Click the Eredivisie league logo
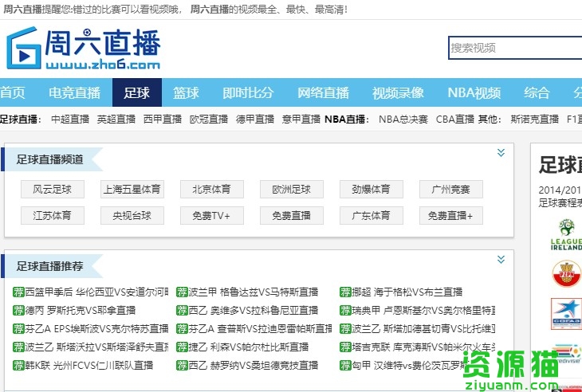The image size is (582, 392). tap(566, 354)
